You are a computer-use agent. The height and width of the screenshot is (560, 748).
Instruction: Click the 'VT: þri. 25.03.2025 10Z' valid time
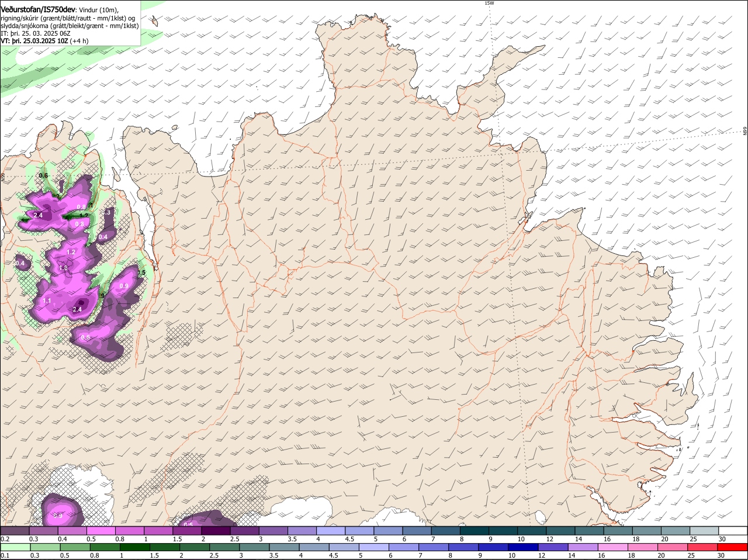[34, 41]
